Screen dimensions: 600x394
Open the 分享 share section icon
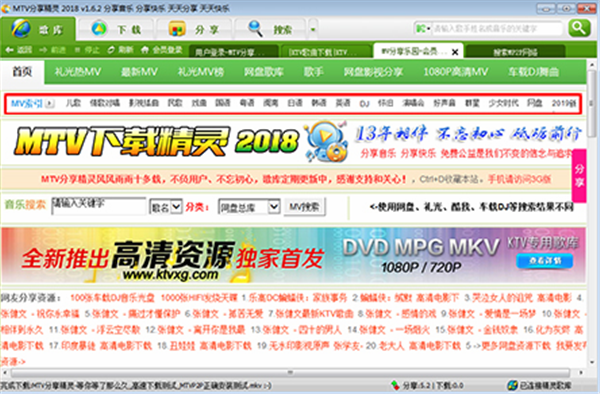pos(177,29)
